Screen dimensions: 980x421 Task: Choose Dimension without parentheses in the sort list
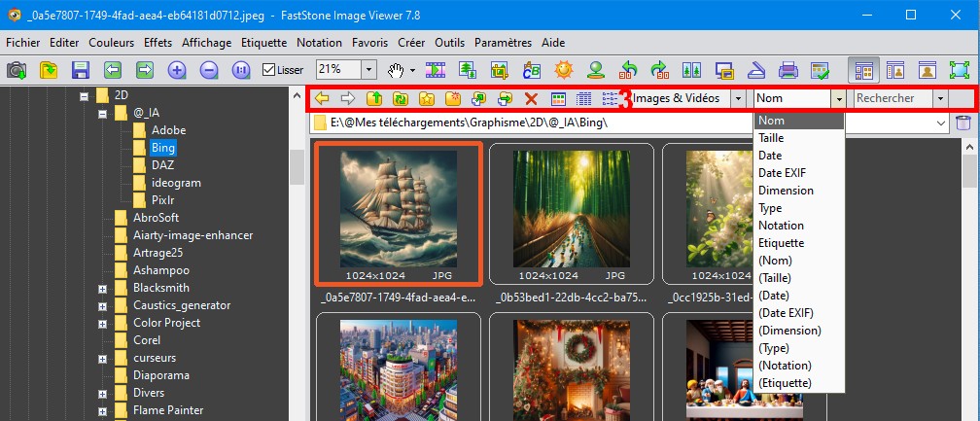pyautogui.click(x=799, y=191)
